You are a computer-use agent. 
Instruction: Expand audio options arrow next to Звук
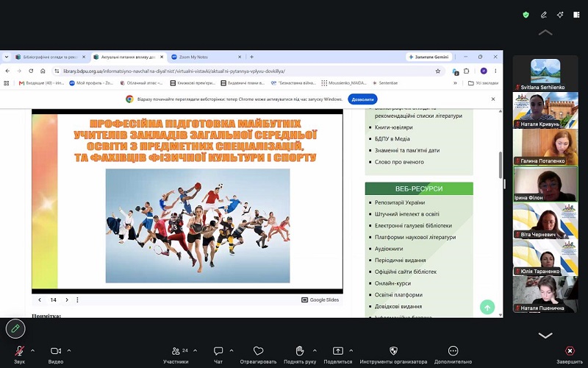(x=32, y=351)
